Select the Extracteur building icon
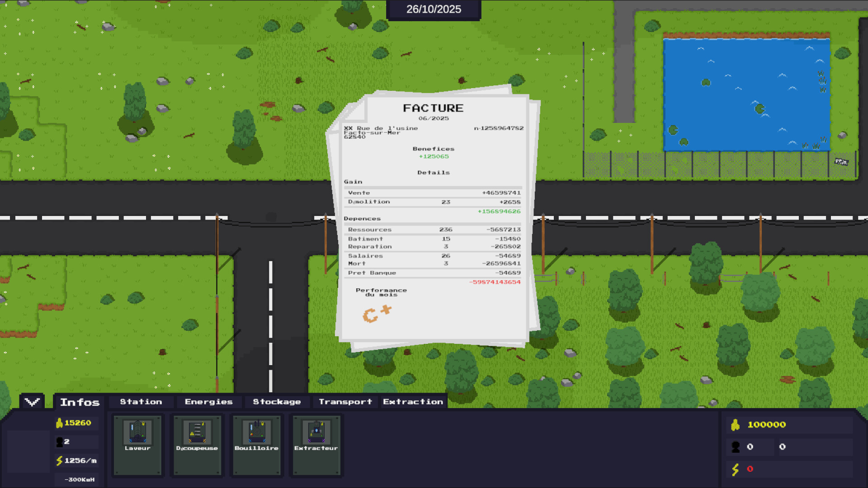868x488 pixels. tap(316, 434)
